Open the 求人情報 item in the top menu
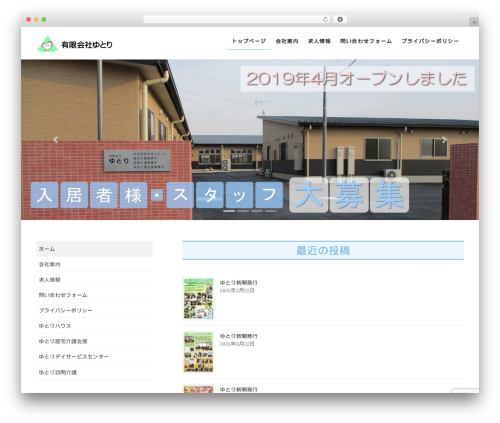500x423 pixels. [319, 41]
